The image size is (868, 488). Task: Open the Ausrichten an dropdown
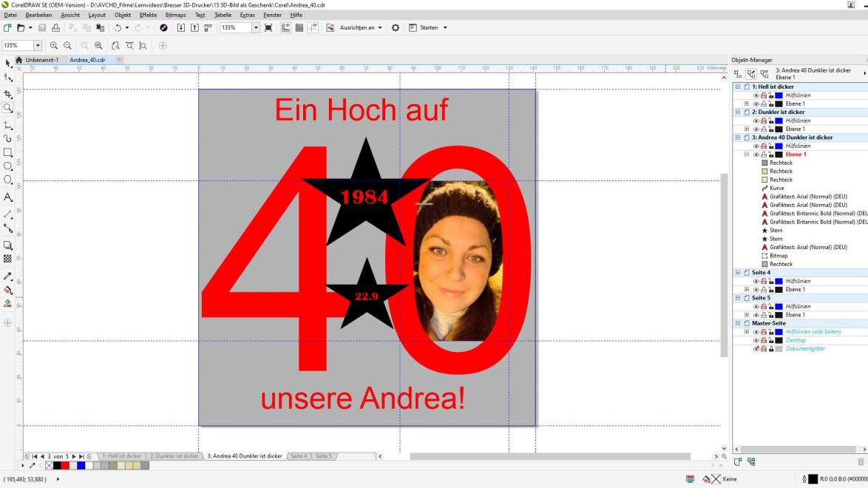[x=361, y=28]
